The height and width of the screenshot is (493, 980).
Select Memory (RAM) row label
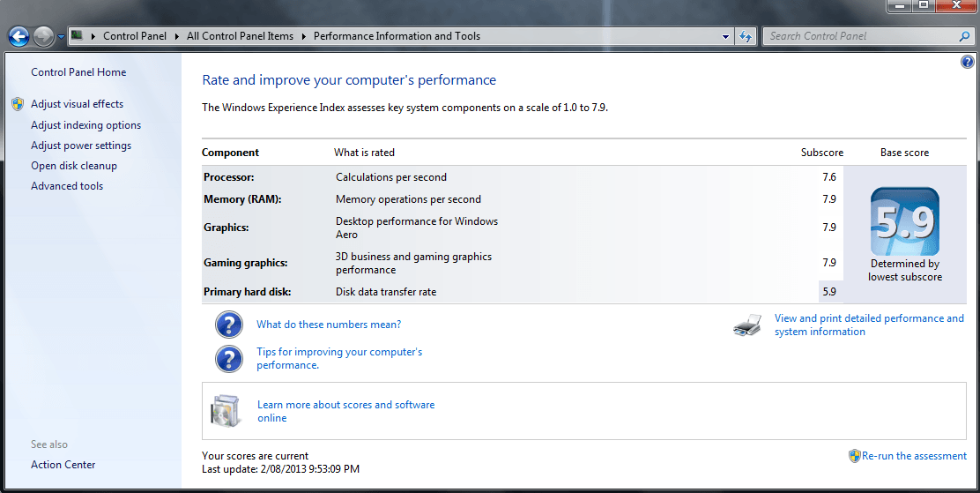click(x=242, y=199)
